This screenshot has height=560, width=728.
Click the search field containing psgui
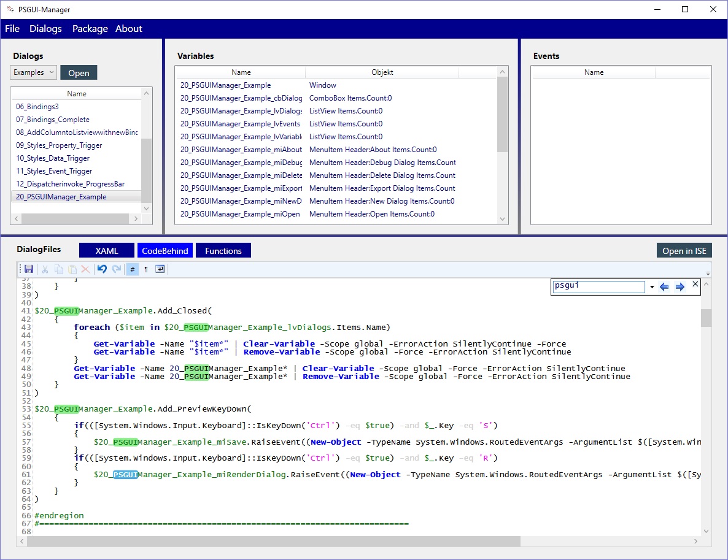(598, 286)
